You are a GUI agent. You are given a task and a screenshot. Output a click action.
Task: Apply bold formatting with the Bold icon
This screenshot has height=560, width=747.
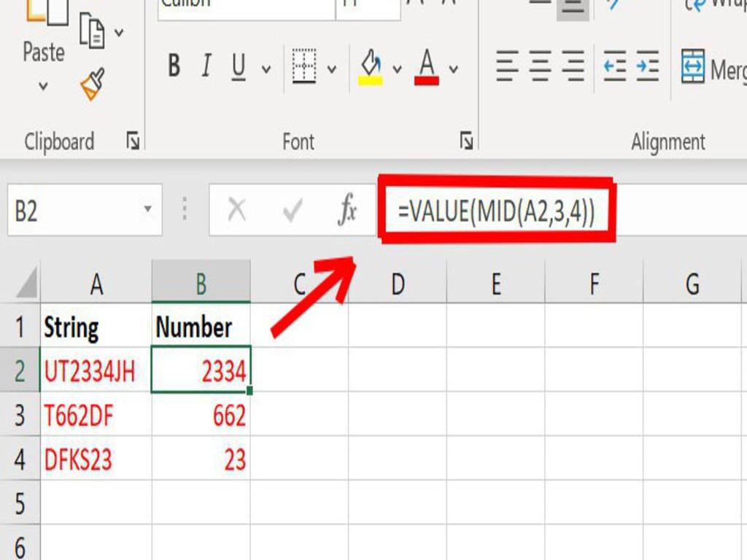[x=173, y=65]
